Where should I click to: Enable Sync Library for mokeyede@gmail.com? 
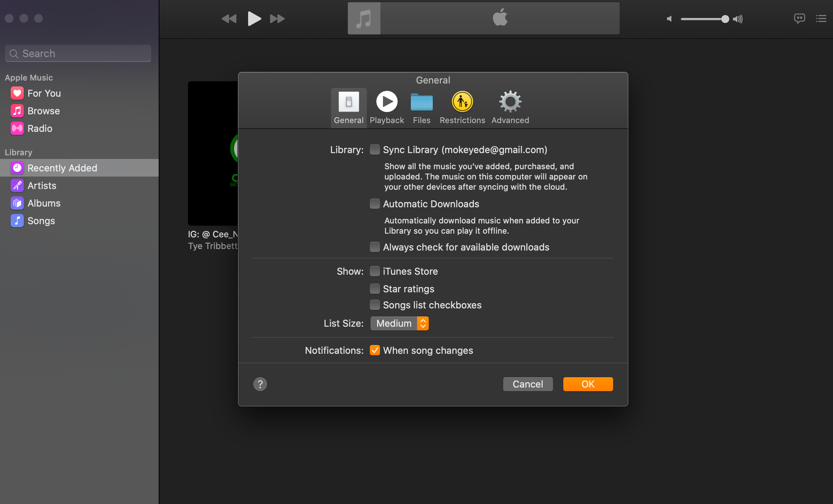(x=374, y=149)
